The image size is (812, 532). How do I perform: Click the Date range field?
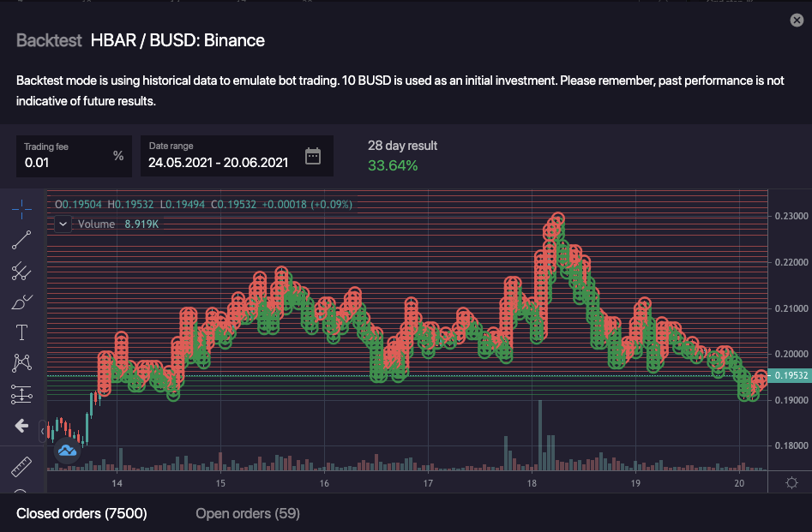[x=218, y=162]
